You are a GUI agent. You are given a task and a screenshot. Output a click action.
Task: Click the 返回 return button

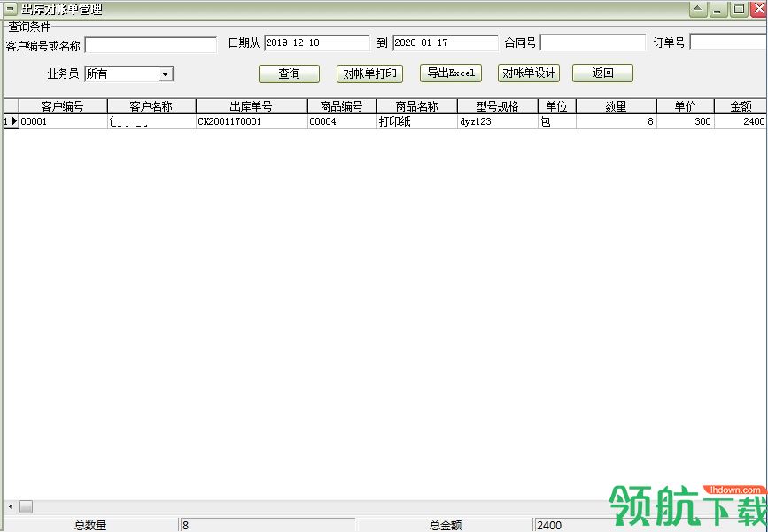[x=602, y=73]
